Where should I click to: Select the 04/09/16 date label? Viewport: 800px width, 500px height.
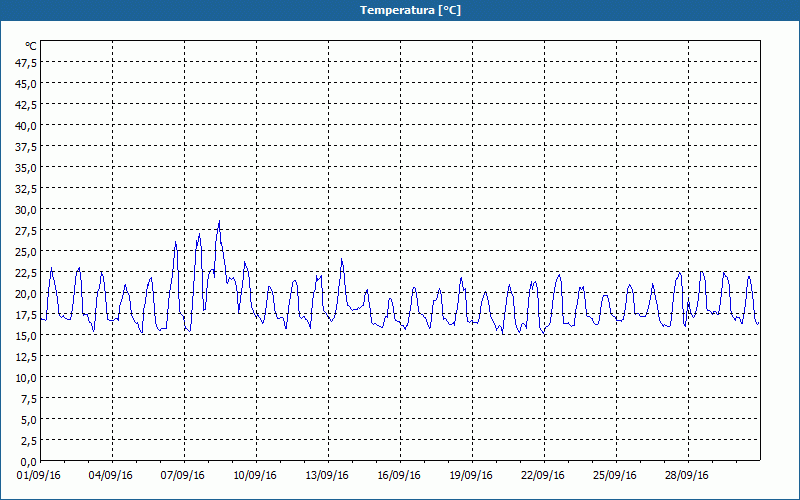tap(110, 476)
